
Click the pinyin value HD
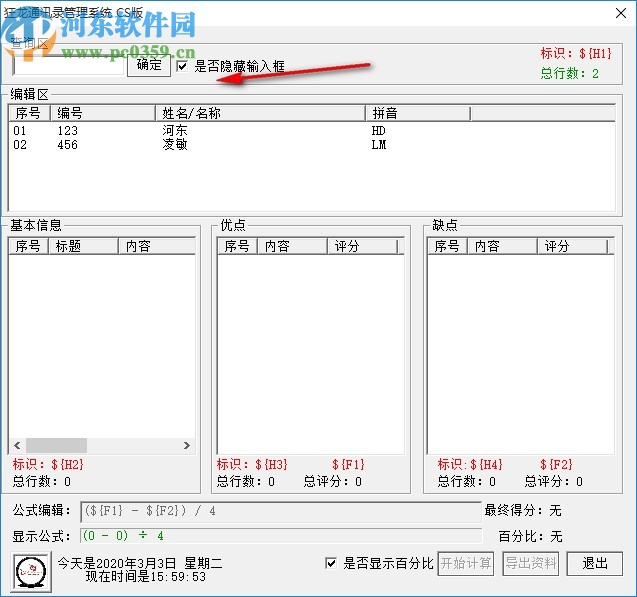pos(378,131)
